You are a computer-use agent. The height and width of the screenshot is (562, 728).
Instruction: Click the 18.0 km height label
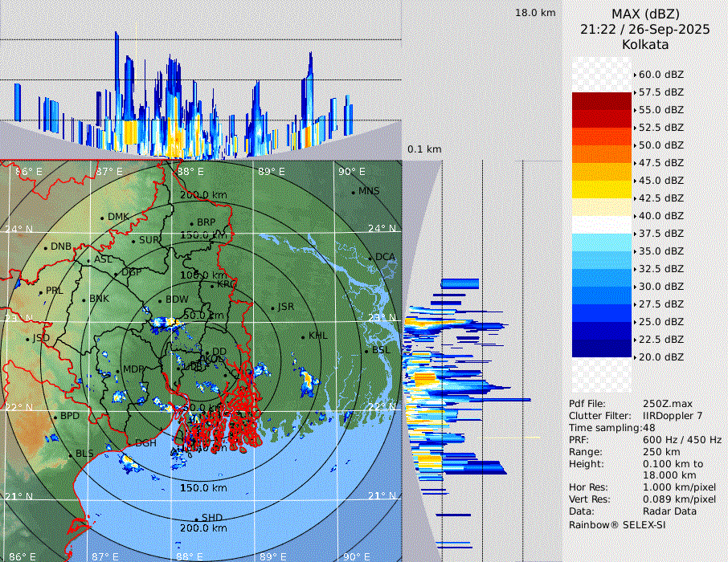[535, 13]
